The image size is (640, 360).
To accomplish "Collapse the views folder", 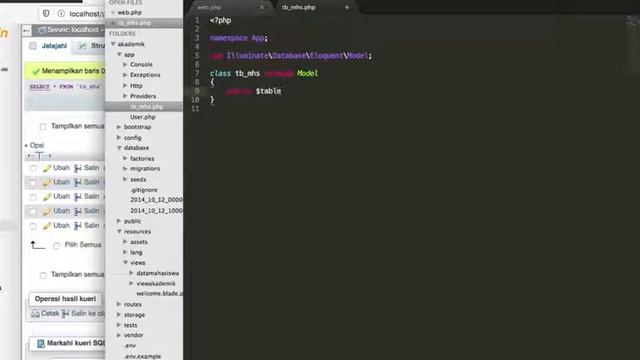I will [125, 262].
